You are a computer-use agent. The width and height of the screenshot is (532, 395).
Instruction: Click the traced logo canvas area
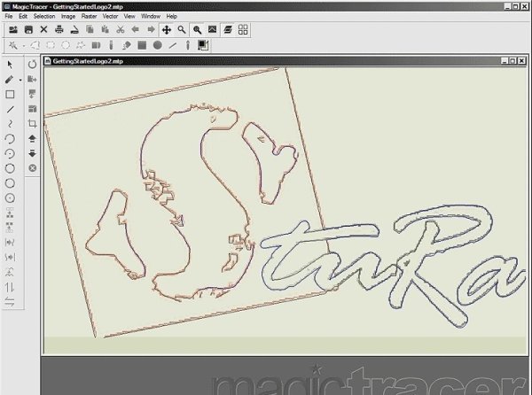coord(266,204)
